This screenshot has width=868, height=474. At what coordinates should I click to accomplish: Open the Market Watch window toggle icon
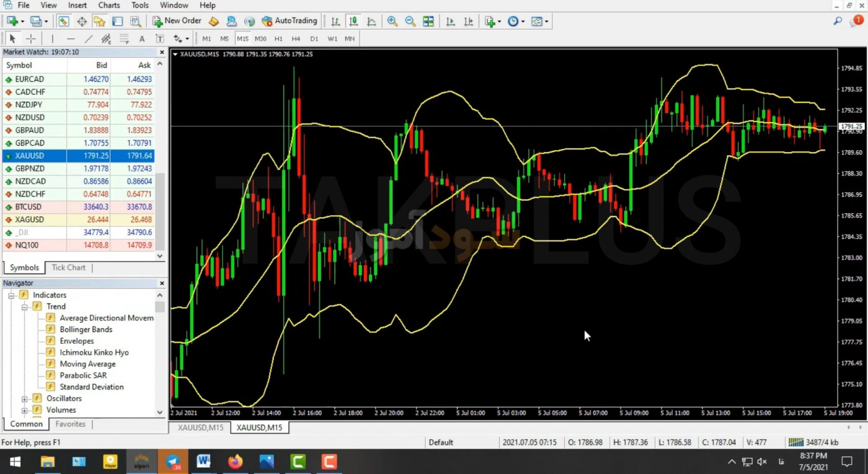pos(64,21)
